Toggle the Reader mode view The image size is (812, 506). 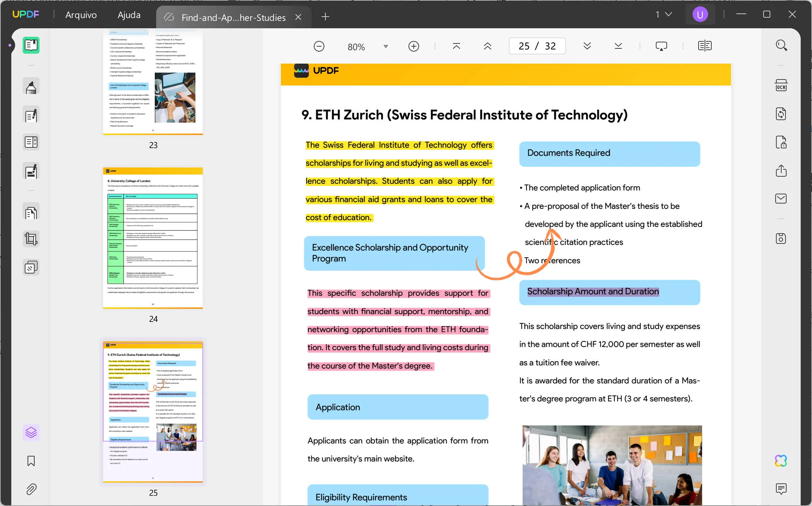(31, 45)
